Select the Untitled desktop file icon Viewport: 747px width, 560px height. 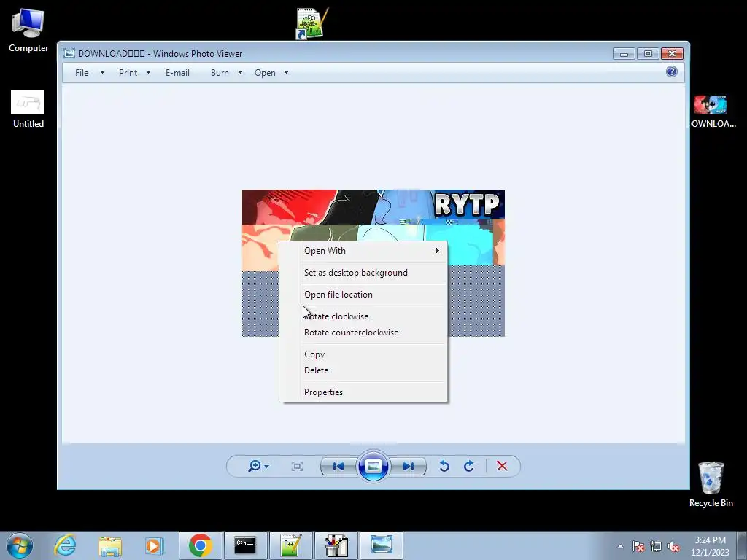click(x=28, y=109)
